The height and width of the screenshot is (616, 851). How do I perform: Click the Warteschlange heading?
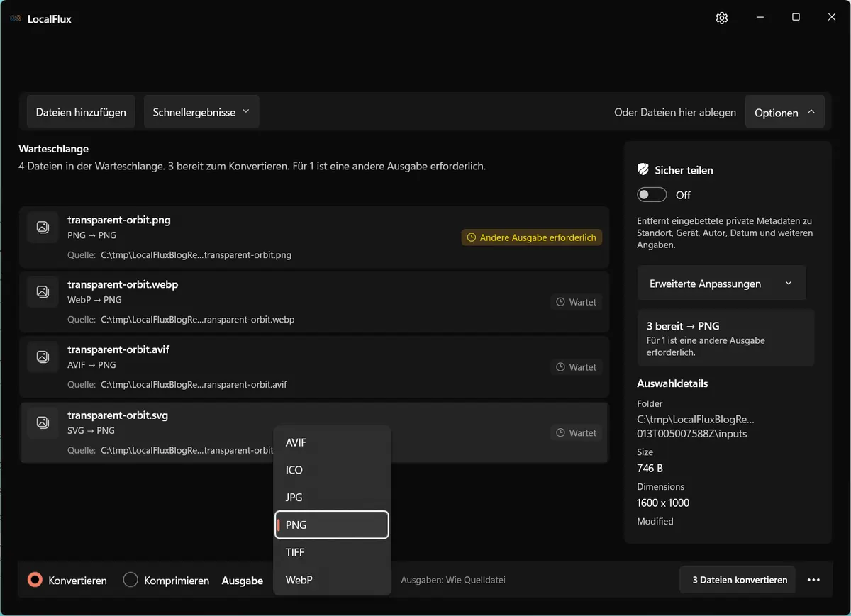click(53, 149)
